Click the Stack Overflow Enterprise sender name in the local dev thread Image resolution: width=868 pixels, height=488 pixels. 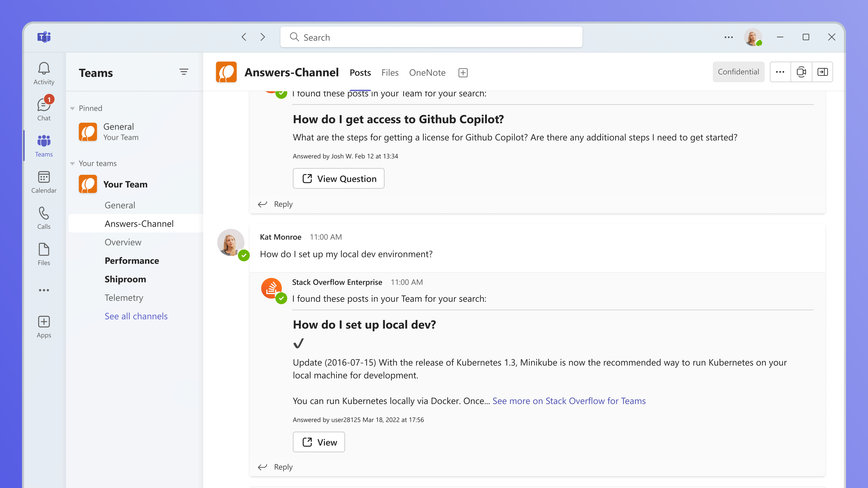point(337,282)
